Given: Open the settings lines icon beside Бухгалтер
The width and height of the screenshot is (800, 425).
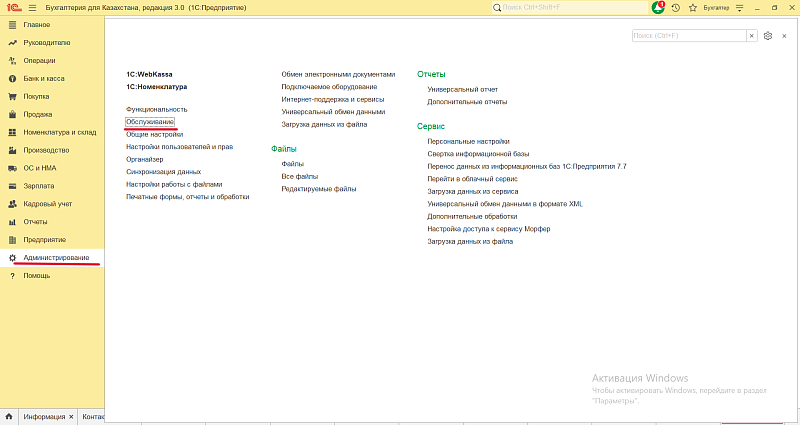Looking at the screenshot, I should 739,8.
